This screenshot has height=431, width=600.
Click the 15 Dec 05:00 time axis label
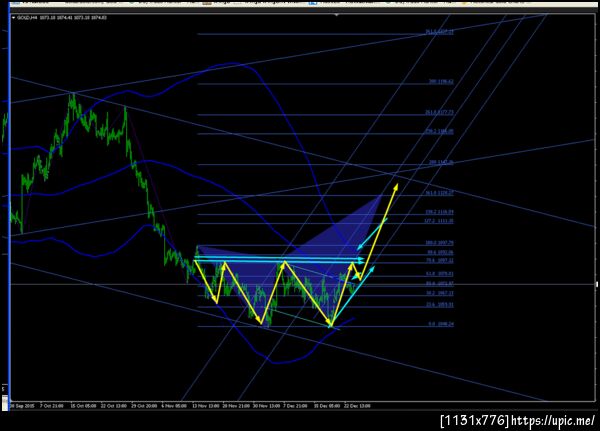pos(326,406)
